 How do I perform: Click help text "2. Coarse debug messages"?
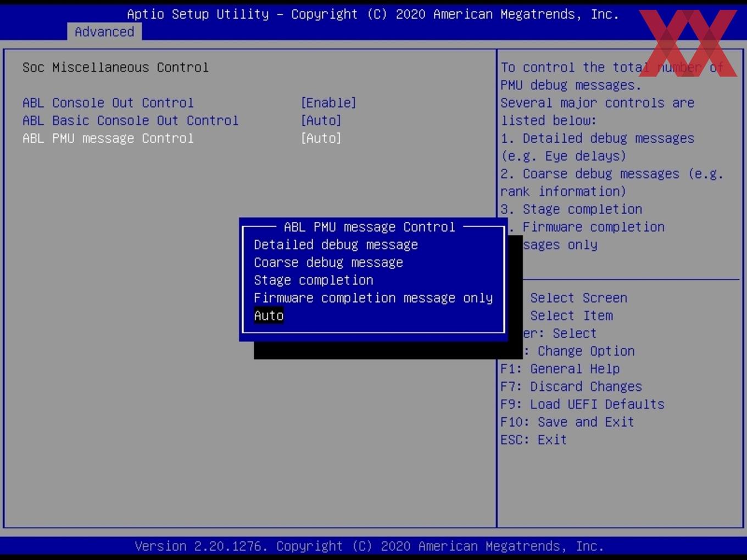pos(590,173)
